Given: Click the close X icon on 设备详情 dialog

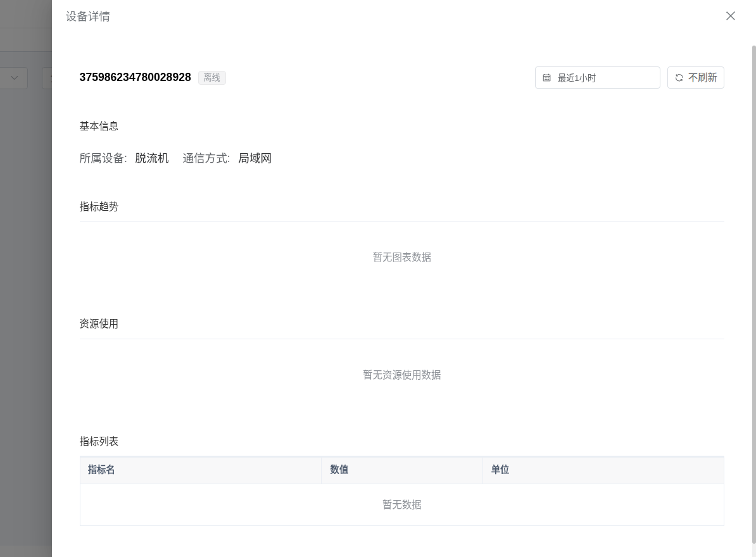Looking at the screenshot, I should click(731, 16).
